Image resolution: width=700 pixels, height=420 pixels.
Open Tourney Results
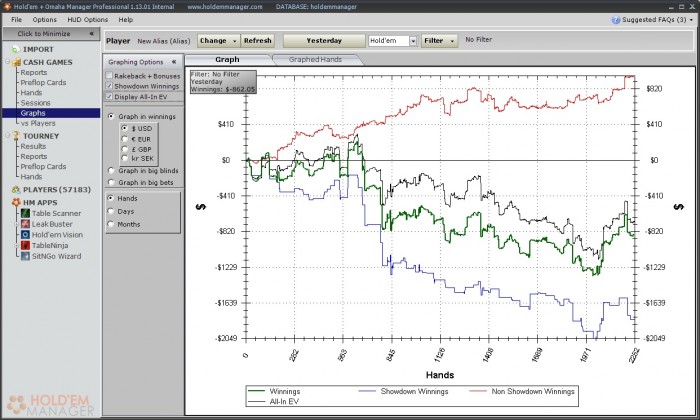[33, 146]
